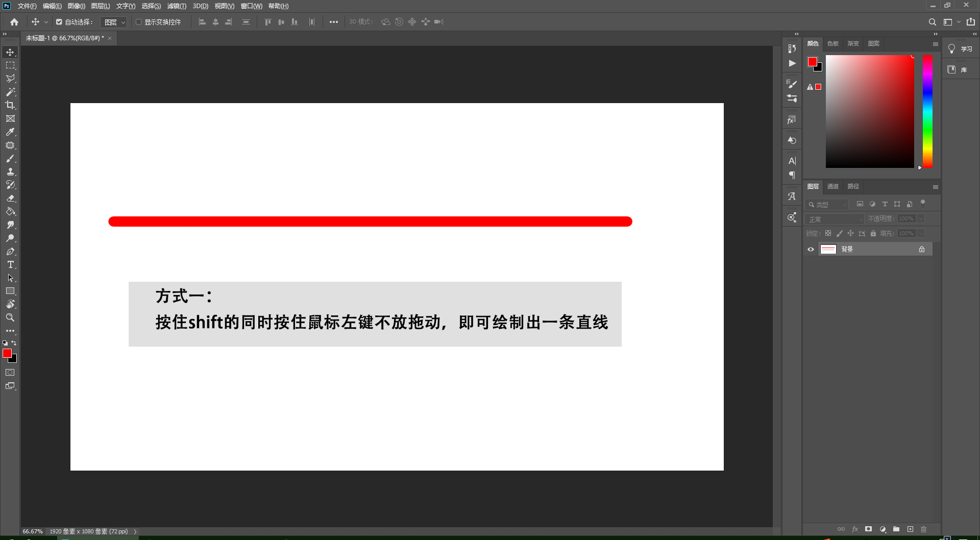
Task: Select the Eyedropper tool
Action: coord(10,132)
